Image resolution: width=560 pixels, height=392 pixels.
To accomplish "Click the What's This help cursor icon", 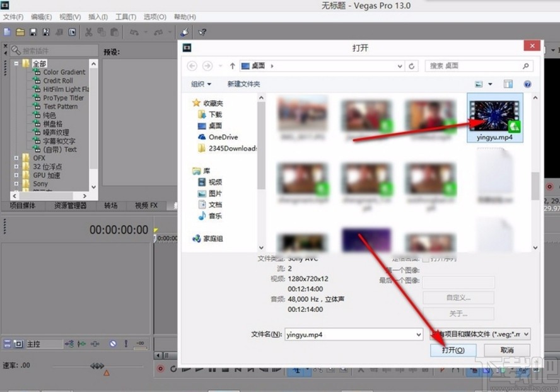I will [202, 32].
